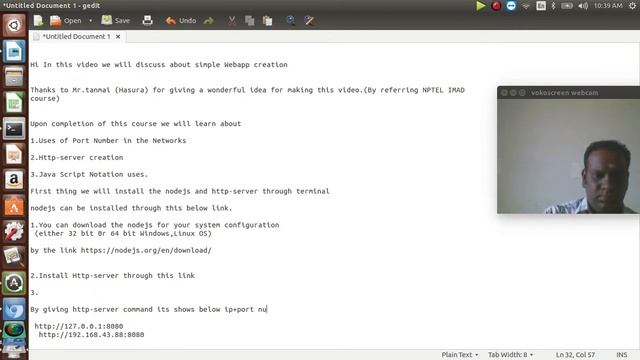
Task: Redo with the green arrow icon
Action: (209, 20)
